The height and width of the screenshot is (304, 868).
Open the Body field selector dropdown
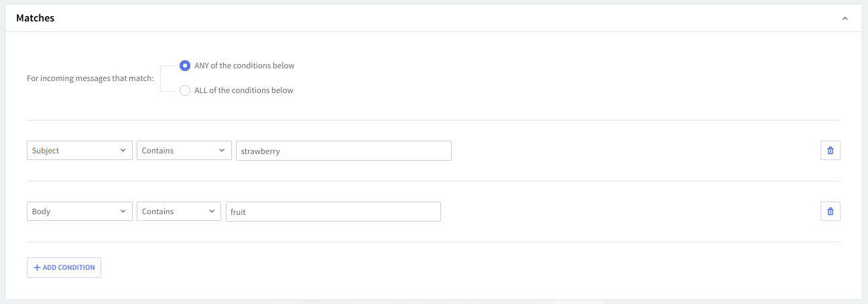[x=79, y=212]
